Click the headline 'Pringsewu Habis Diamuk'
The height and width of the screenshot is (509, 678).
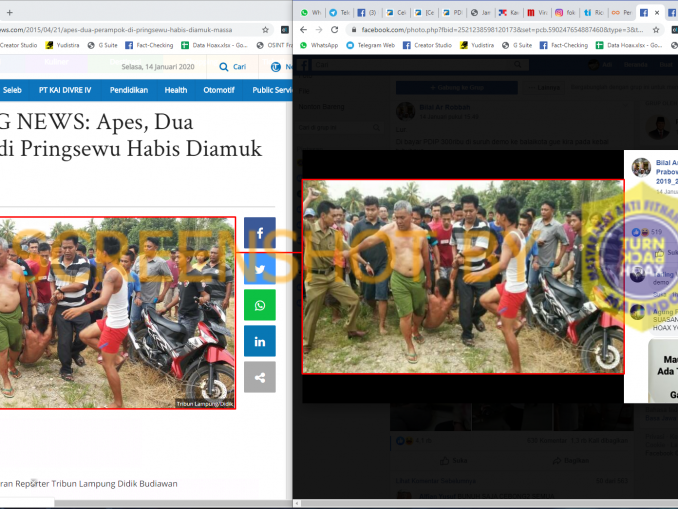(141, 149)
